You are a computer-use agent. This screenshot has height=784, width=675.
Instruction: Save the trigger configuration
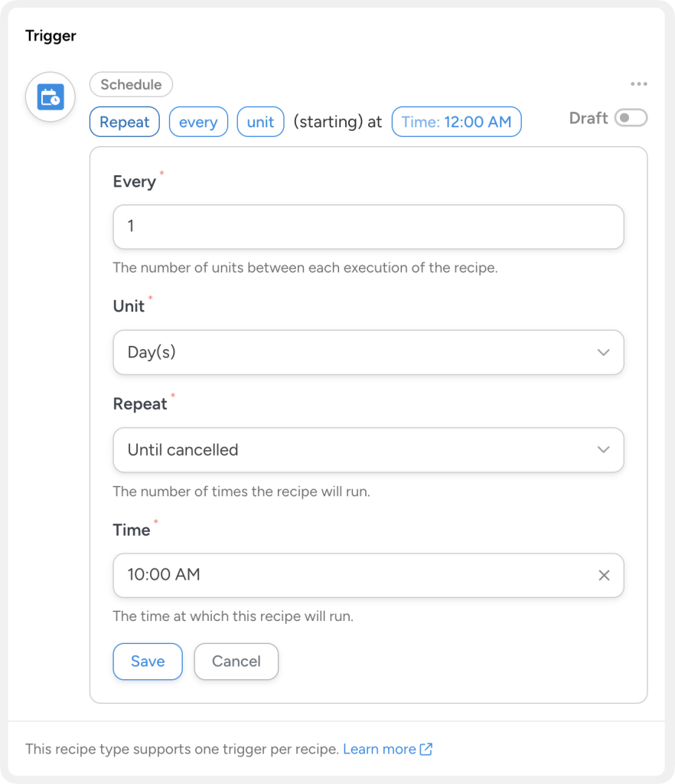[148, 661]
